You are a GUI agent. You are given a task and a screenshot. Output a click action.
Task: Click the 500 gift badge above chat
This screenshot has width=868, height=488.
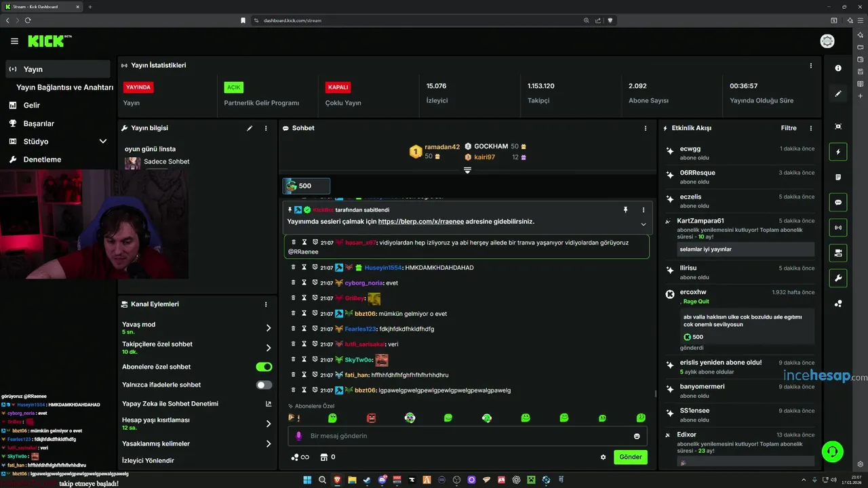[x=307, y=186]
